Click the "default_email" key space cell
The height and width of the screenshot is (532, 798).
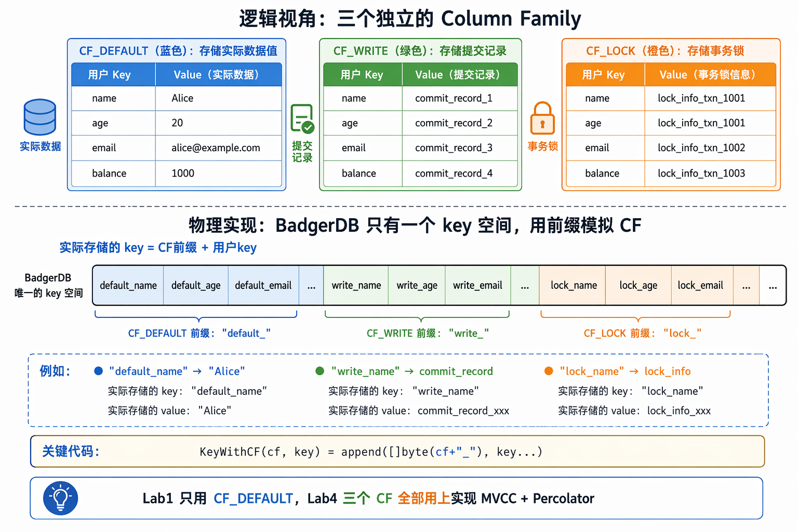click(263, 285)
